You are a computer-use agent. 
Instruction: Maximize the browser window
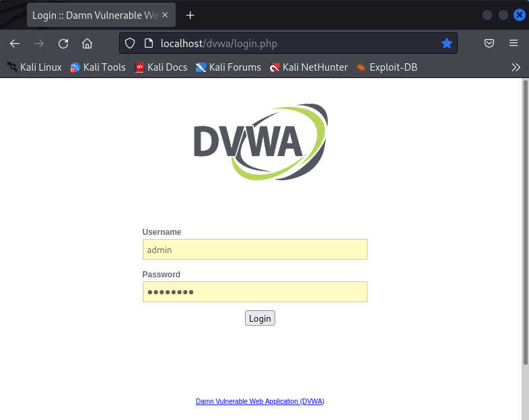[x=503, y=15]
